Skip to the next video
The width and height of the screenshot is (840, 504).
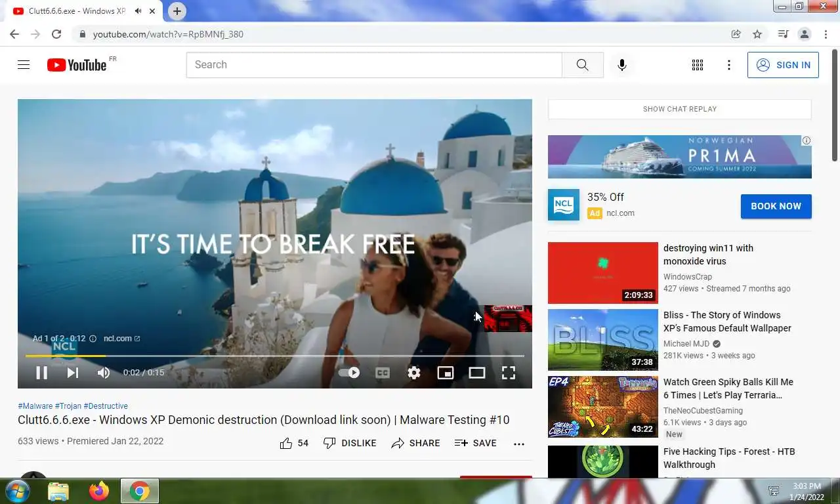73,373
